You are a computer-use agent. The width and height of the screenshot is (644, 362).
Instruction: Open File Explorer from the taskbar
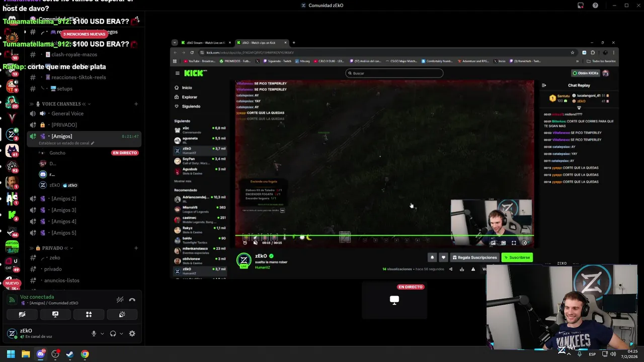(26, 354)
